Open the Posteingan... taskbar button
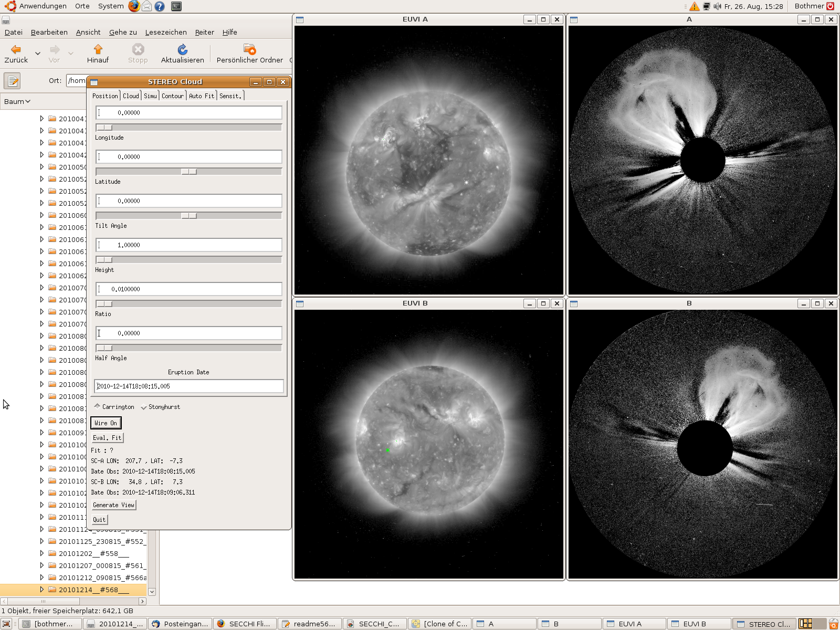 (x=180, y=624)
